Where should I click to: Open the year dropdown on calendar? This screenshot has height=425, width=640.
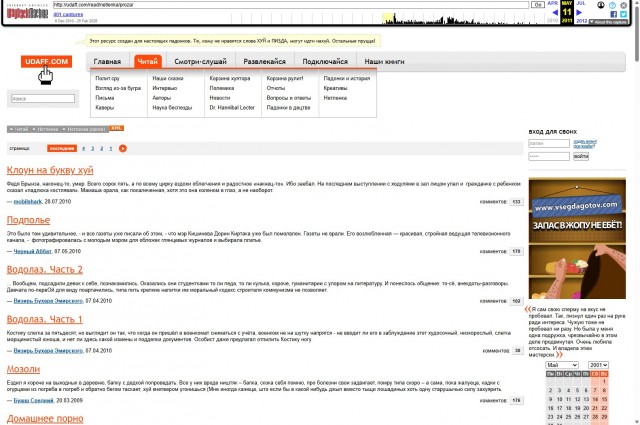pos(598,365)
